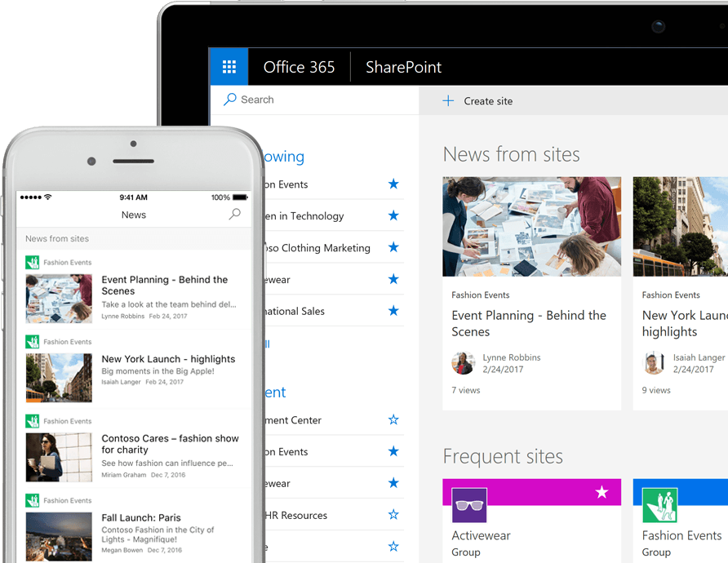Follow the HR Resources site star

393,514
